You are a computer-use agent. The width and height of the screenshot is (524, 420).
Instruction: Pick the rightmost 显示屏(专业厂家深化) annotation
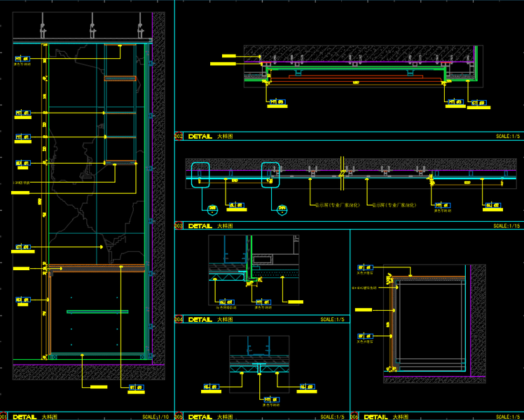[394, 205]
